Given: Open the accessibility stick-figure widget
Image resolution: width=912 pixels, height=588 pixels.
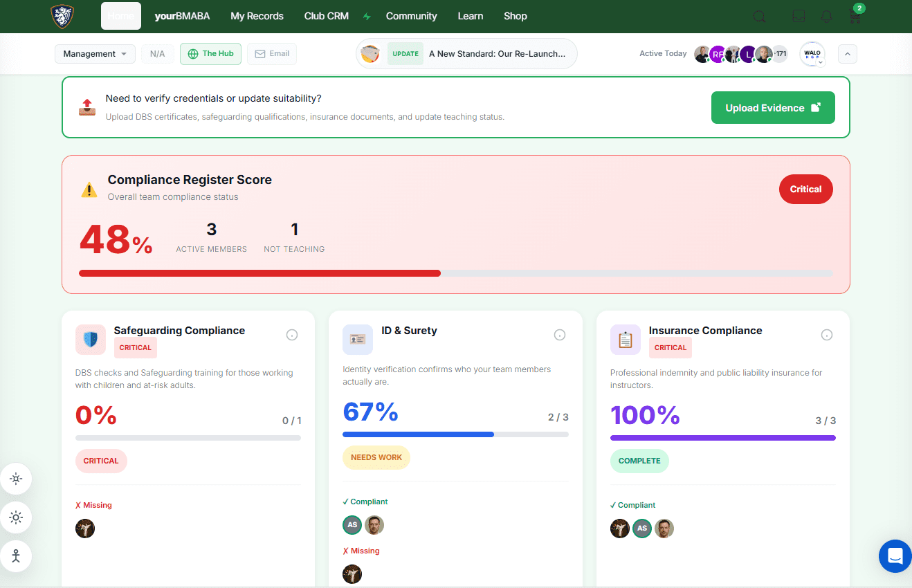Looking at the screenshot, I should pos(16,555).
